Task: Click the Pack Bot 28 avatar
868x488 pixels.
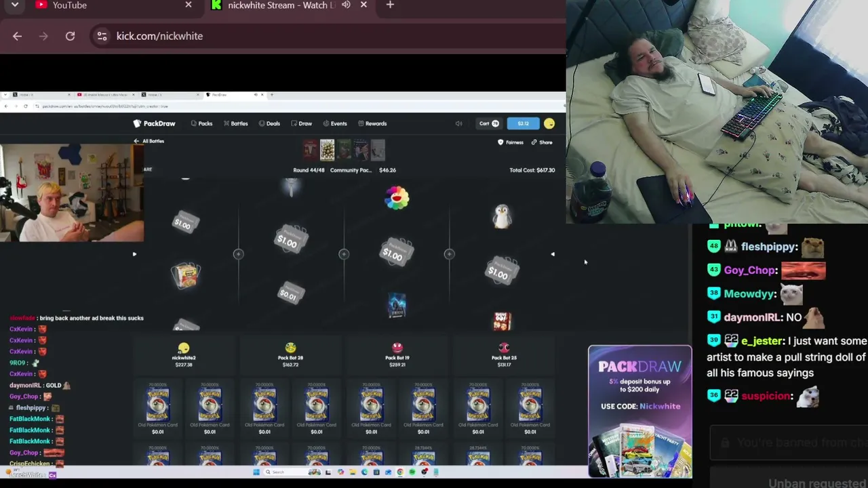Action: (x=290, y=348)
